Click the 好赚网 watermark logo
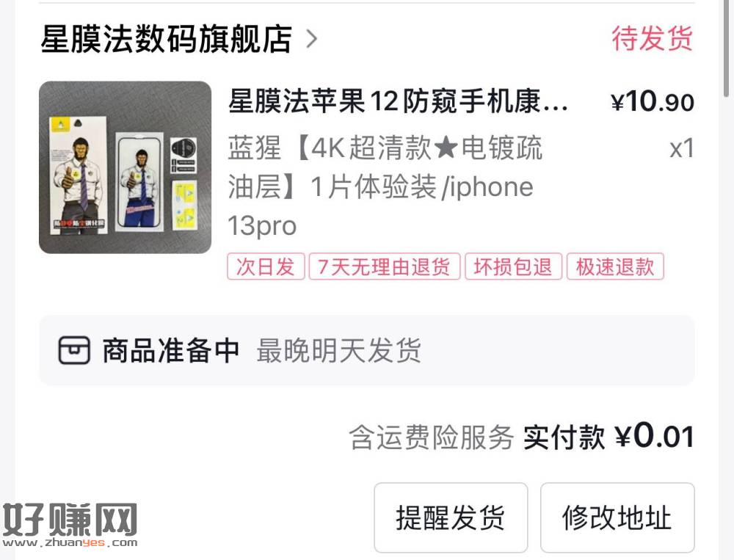Screen dimensions: 734x560 coord(70,525)
